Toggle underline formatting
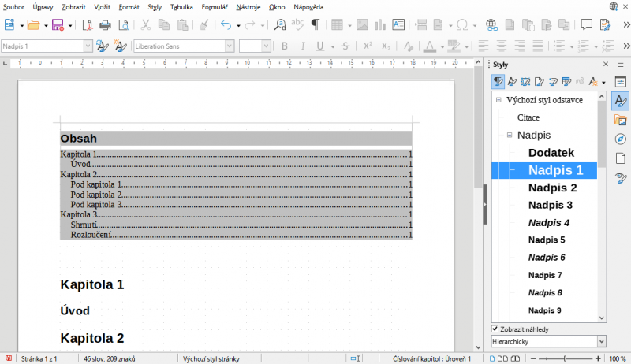 (x=320, y=46)
